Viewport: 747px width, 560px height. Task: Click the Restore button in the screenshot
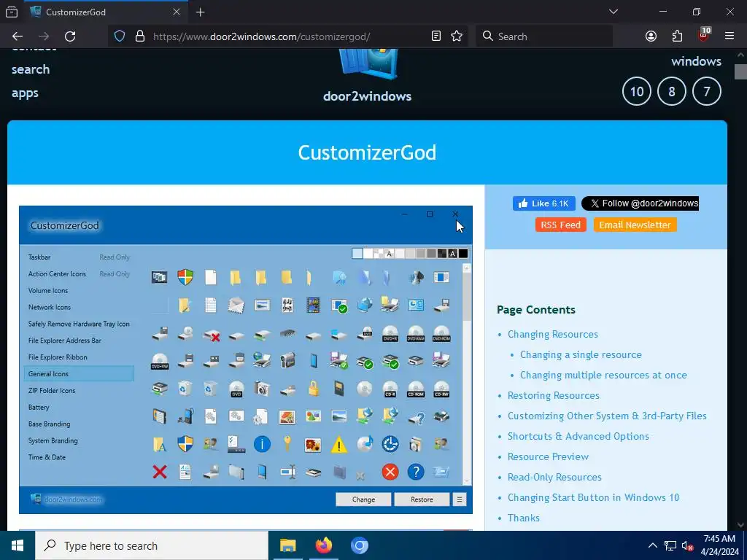(422, 499)
